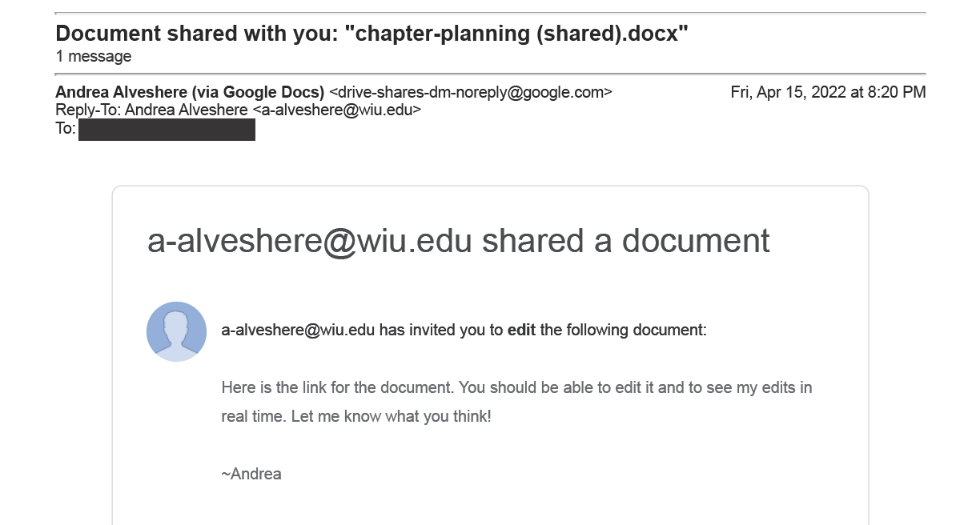This screenshot has height=525, width=980.
Task: Click "shared a document" in the card heading
Action: click(x=626, y=241)
